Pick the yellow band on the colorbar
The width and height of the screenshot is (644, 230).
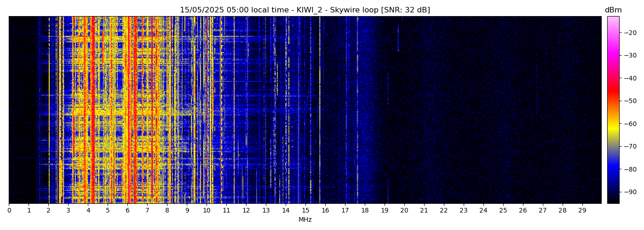click(x=613, y=129)
